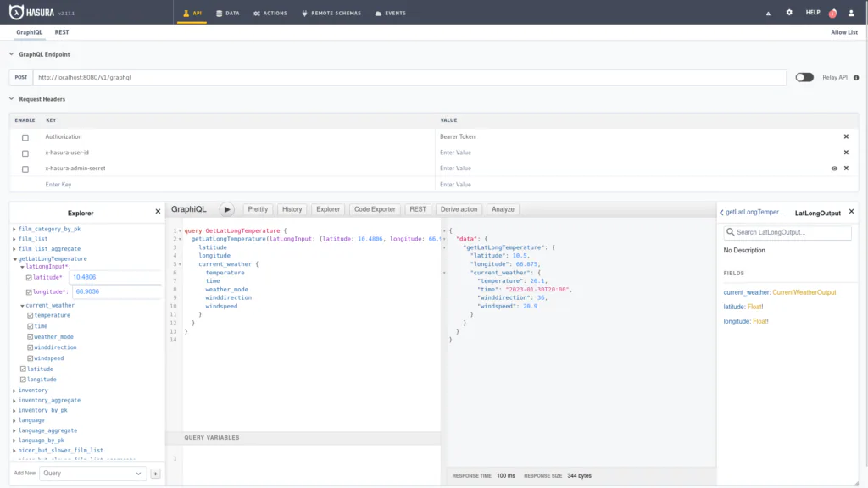
Task: Open the Add New Query dropdown
Action: (x=92, y=474)
